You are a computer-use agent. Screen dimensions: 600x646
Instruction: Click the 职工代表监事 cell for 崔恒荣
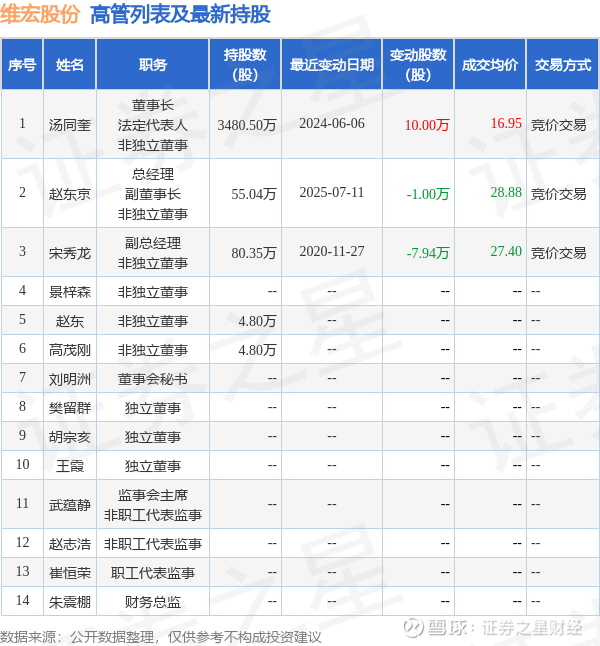(x=152, y=572)
